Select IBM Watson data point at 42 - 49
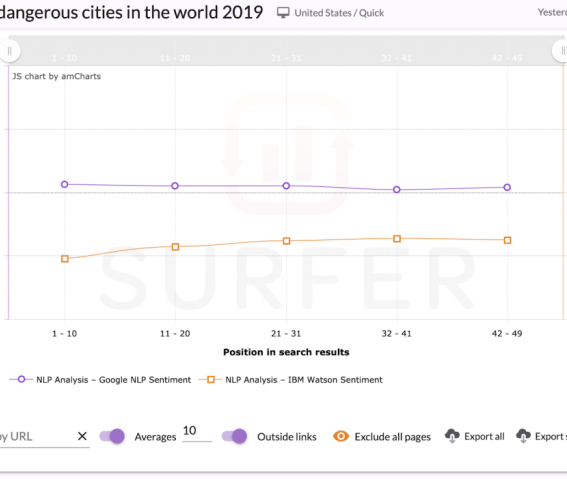The image size is (567, 479). [508, 240]
